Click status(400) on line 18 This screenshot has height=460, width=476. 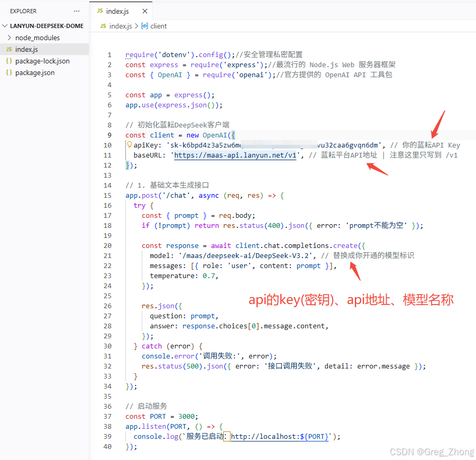point(262,225)
